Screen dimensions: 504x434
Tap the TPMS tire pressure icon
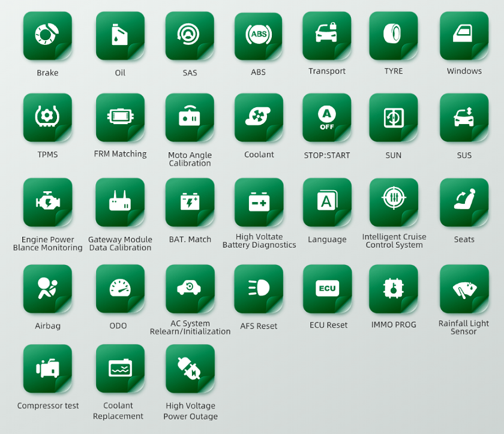point(47,117)
